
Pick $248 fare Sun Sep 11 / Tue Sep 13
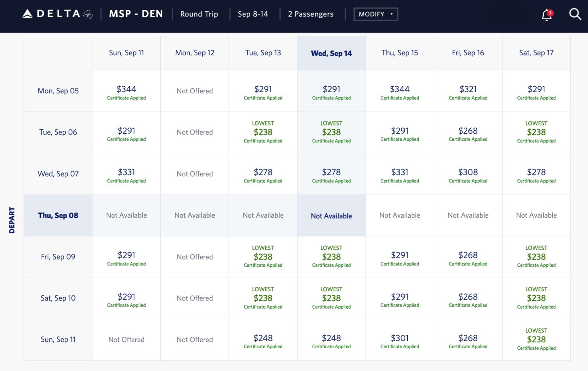[263, 340]
